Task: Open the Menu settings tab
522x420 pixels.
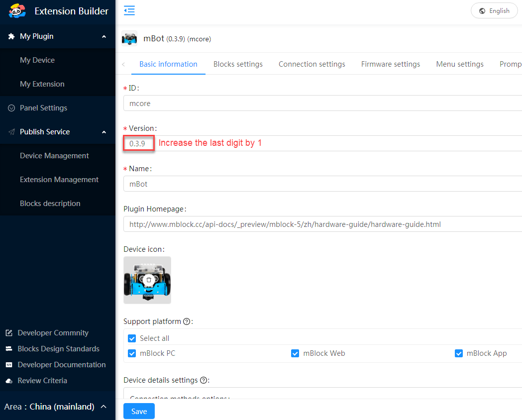Action: [x=460, y=64]
